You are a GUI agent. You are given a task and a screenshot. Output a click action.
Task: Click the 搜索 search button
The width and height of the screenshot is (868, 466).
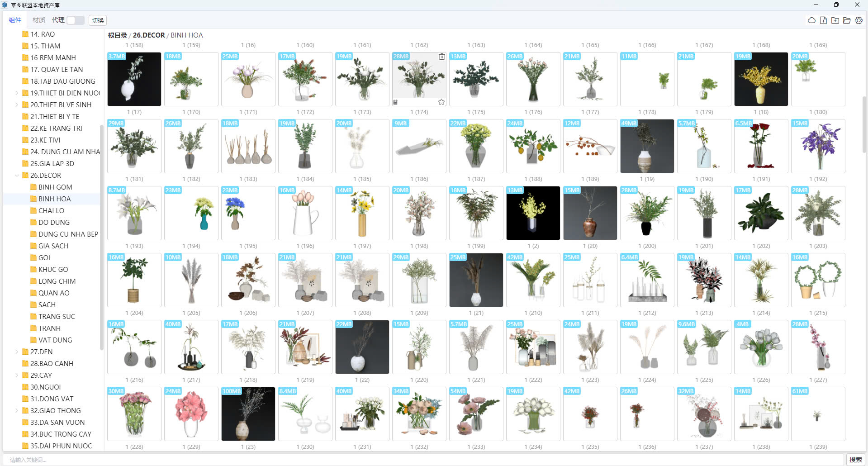[855, 460]
